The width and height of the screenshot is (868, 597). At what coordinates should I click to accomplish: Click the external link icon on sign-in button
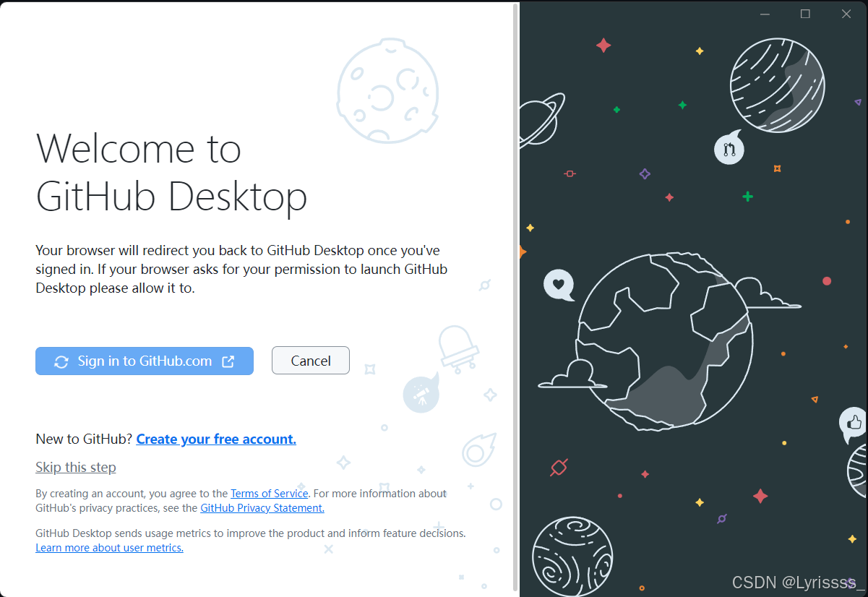228,361
